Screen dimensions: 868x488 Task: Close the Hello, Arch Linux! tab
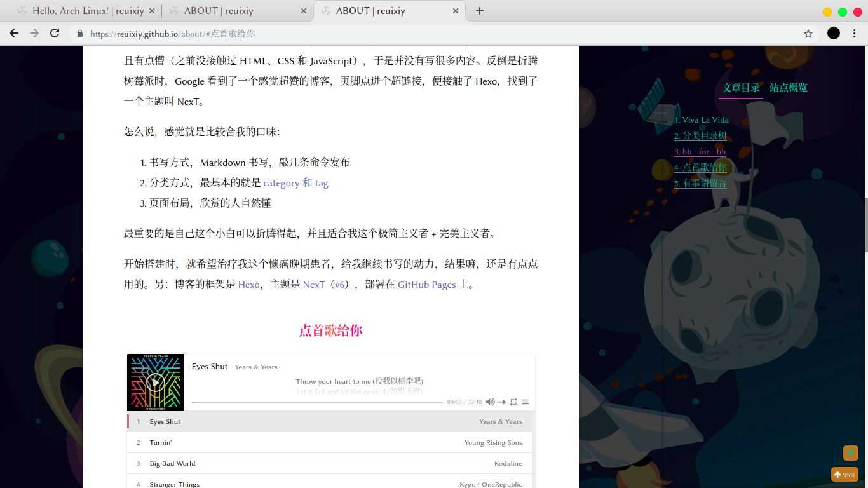tap(151, 11)
